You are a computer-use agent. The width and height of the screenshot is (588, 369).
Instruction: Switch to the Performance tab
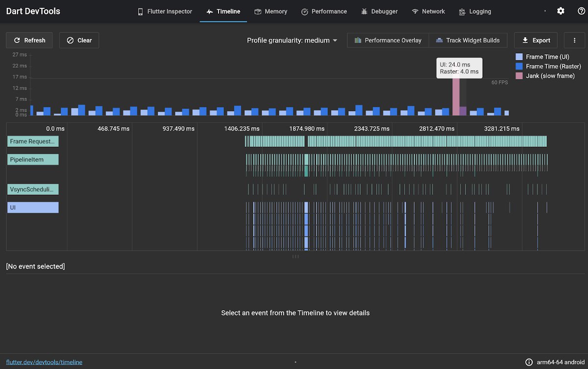click(324, 11)
